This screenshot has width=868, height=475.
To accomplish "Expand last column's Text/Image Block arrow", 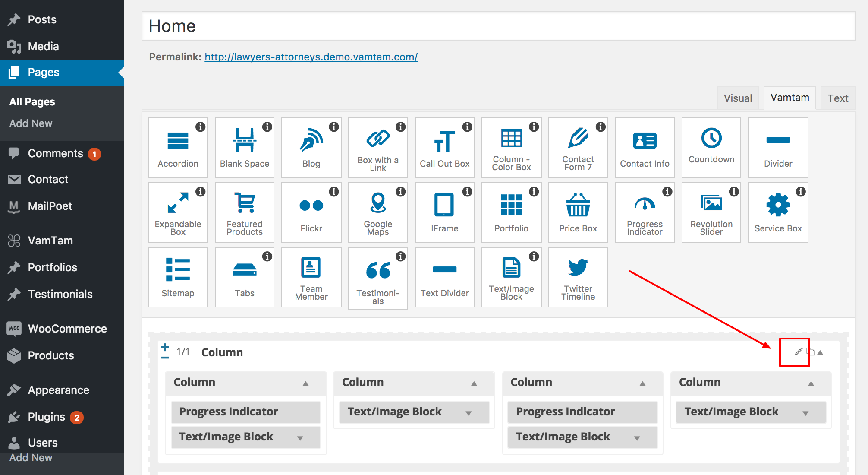I will [x=805, y=413].
